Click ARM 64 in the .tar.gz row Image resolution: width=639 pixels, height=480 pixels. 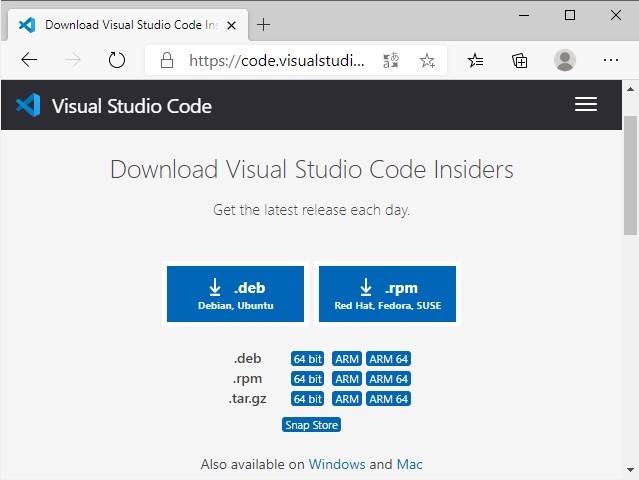point(388,399)
